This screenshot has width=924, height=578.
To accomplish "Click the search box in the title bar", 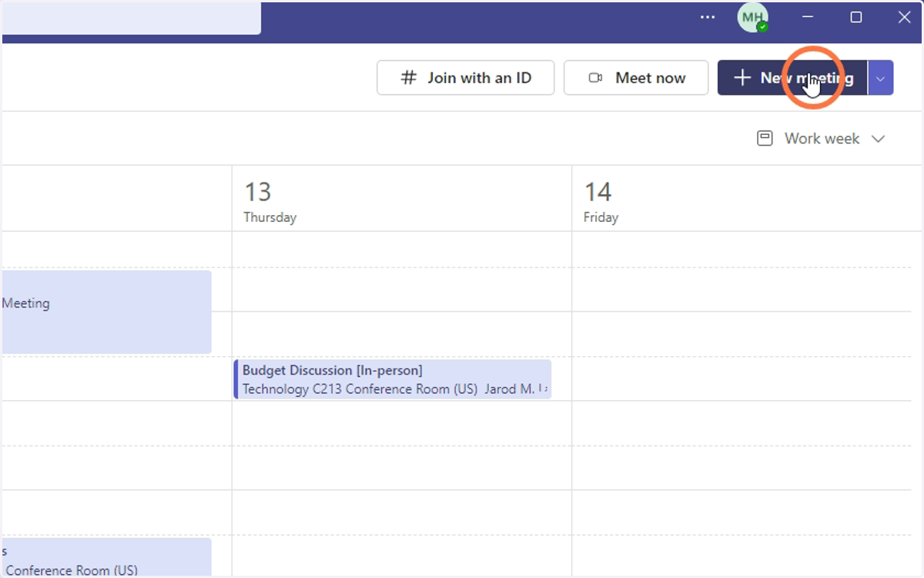I will click(x=131, y=18).
